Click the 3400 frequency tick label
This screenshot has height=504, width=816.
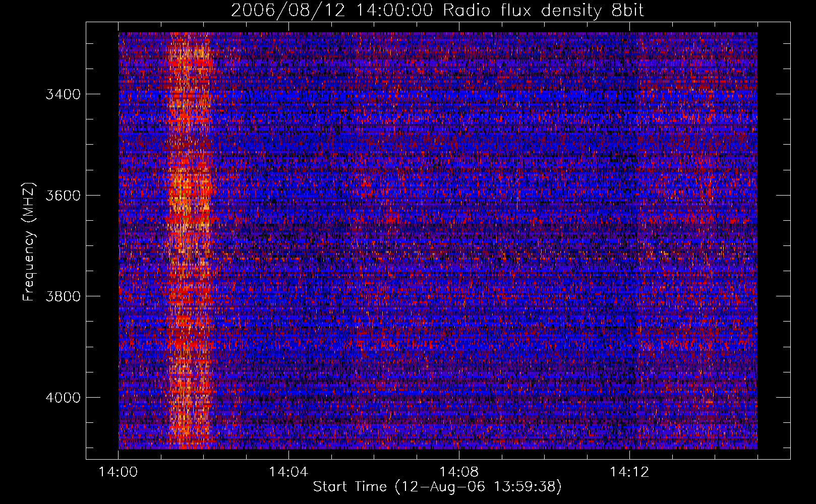tap(63, 94)
